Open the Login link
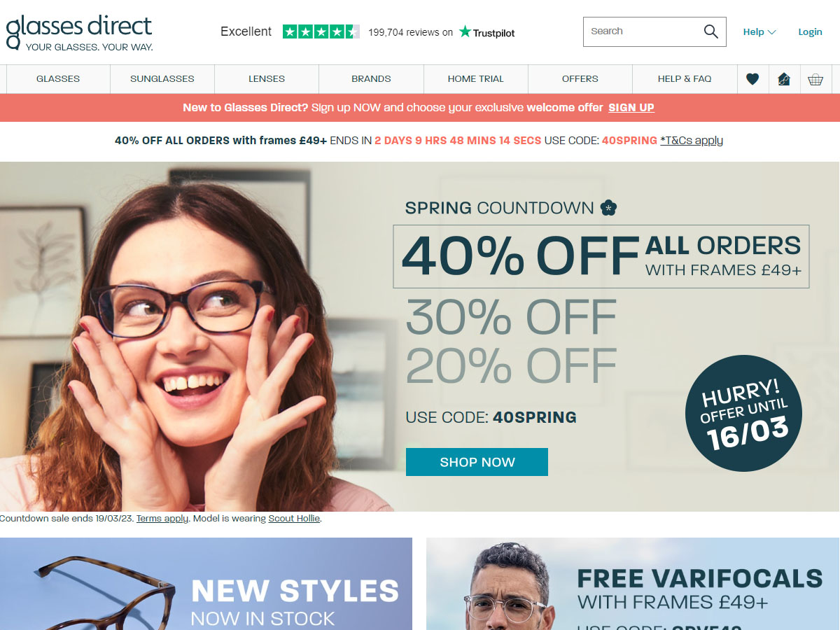 [x=810, y=31]
